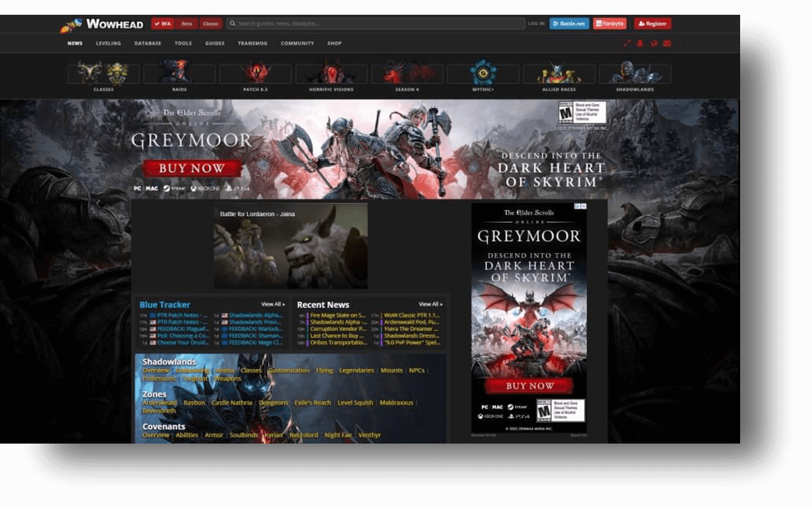
Task: Open the Patch 8.3 icon tile
Action: (255, 76)
